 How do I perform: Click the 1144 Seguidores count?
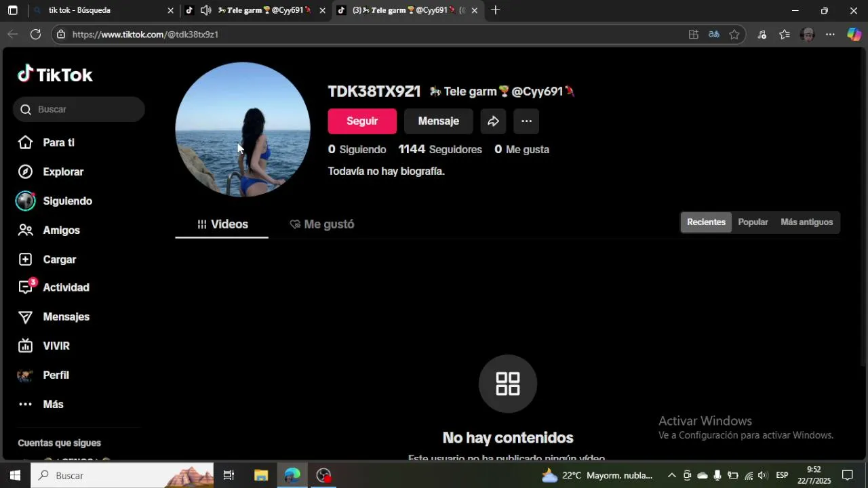pos(440,149)
